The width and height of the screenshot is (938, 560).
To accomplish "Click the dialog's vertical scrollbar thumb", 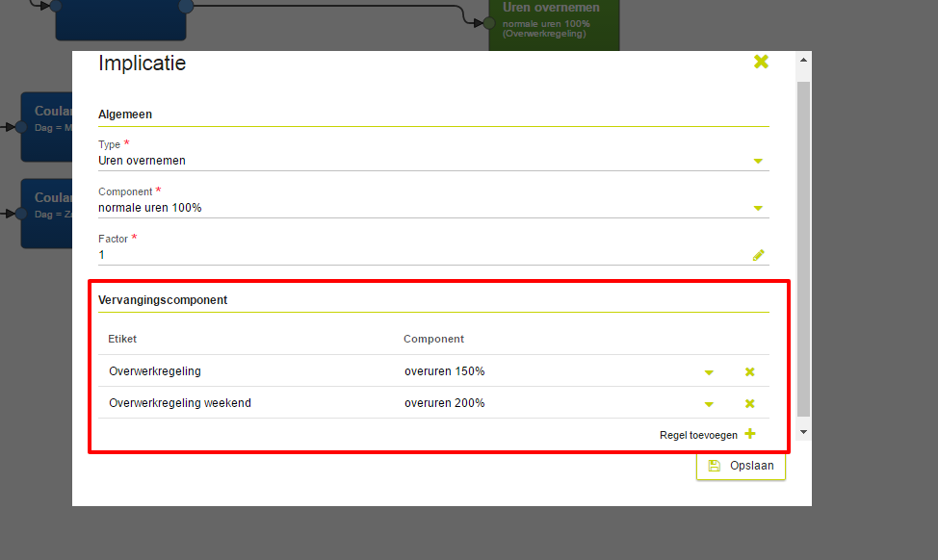I will click(803, 248).
